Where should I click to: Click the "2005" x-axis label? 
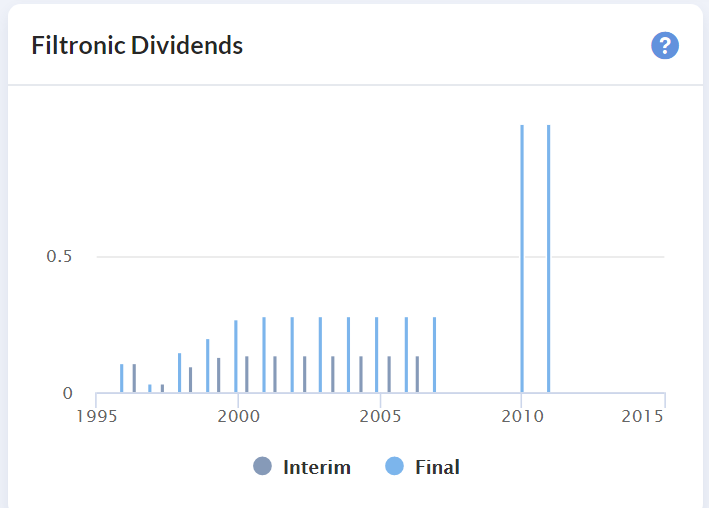click(x=380, y=416)
